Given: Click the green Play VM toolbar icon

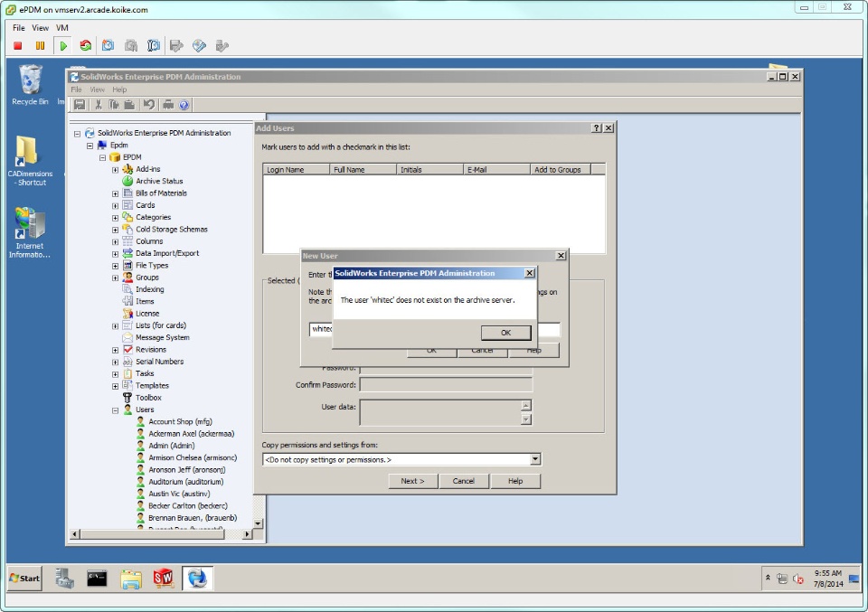Looking at the screenshot, I should point(63,46).
